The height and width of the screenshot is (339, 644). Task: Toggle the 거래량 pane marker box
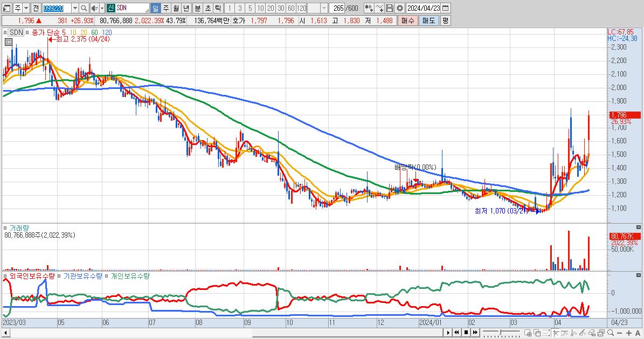pos(5,227)
